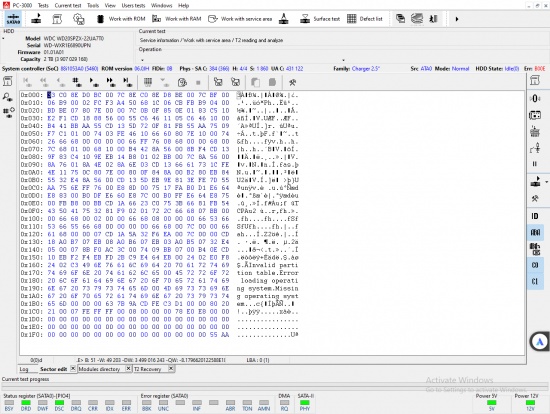
Task: Click the drive-with-arrow icon next to SATA0
Action: (x=36, y=19)
